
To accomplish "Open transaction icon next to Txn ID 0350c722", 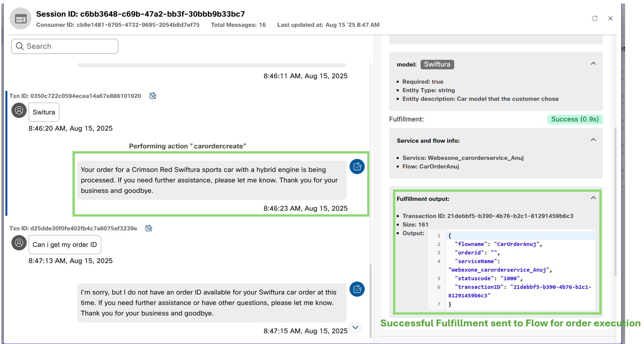I will (153, 96).
